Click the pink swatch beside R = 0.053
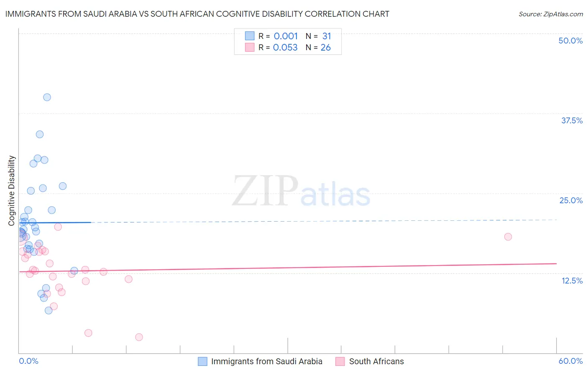The height and width of the screenshot is (373, 588). [x=250, y=47]
